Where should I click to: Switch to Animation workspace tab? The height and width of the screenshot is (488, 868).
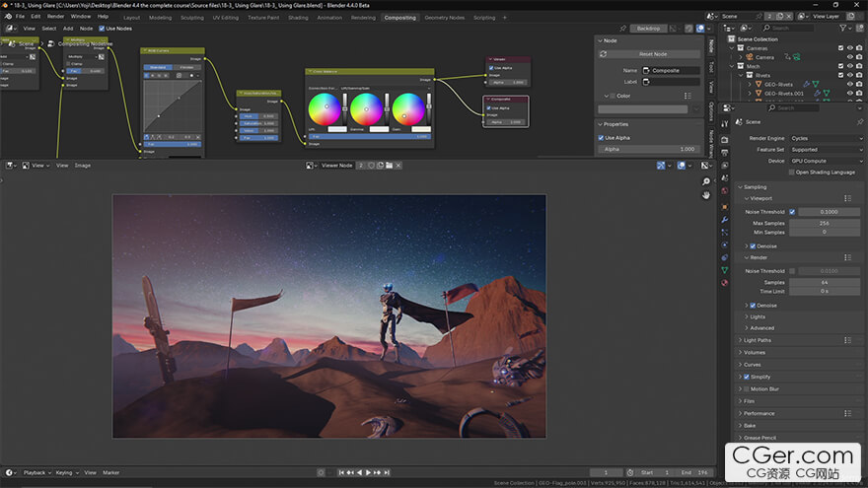(x=329, y=18)
